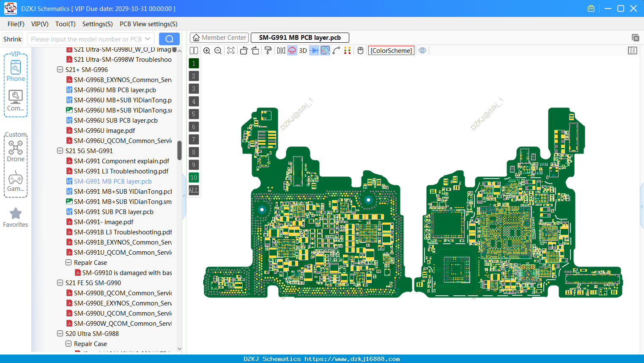Open SM-G991 SUB PCB layer.pcb
Image resolution: width=644 pixels, height=363 pixels.
coord(113,212)
